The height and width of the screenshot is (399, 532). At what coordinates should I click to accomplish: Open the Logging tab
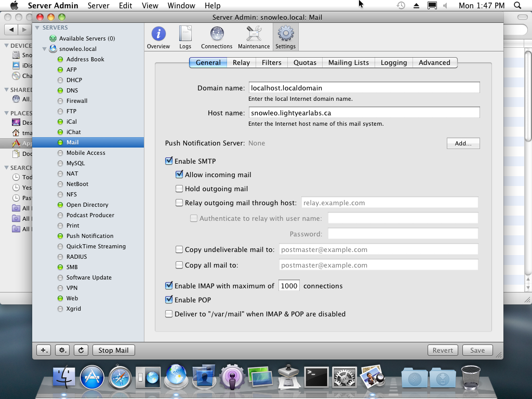click(x=394, y=62)
